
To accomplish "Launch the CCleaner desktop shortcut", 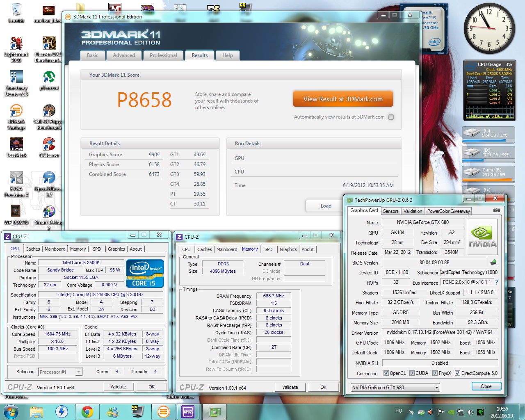I will [49, 148].
